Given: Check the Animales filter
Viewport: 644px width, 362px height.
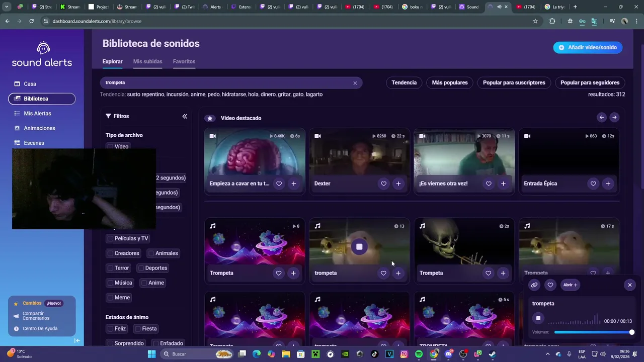Looking at the screenshot, I should (x=150, y=253).
